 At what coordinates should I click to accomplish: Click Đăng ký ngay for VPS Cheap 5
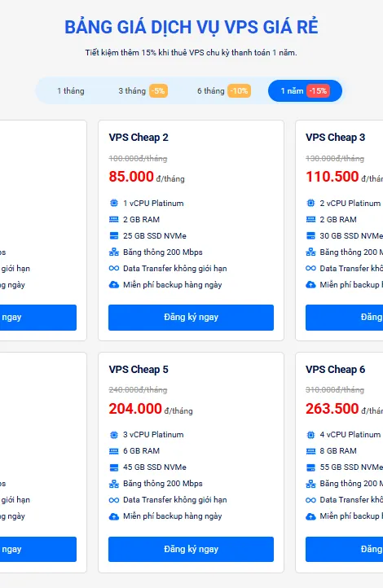click(191, 549)
